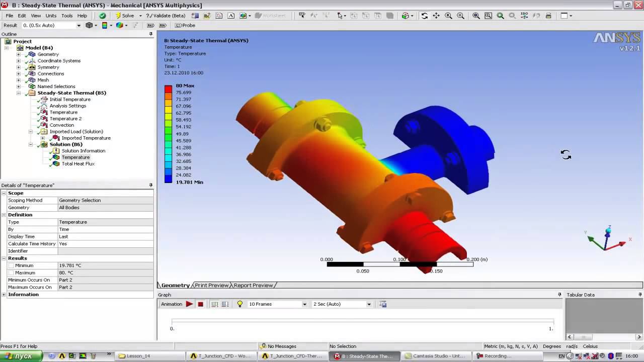Select the Pan view tool

point(436,16)
